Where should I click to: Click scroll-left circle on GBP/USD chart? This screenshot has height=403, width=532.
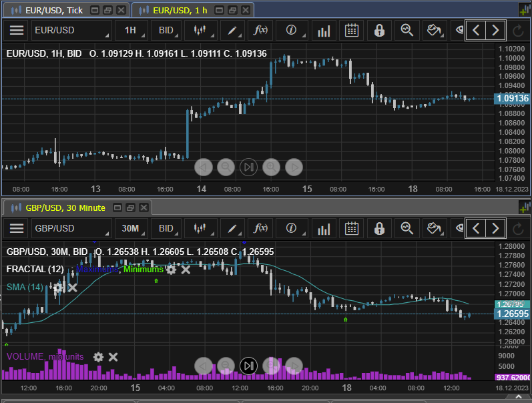click(x=204, y=366)
